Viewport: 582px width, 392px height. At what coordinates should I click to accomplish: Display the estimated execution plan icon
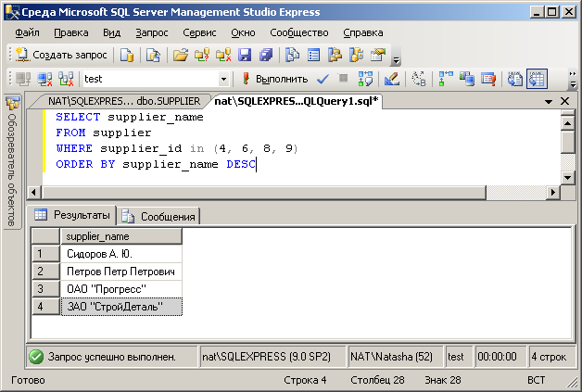click(365, 79)
